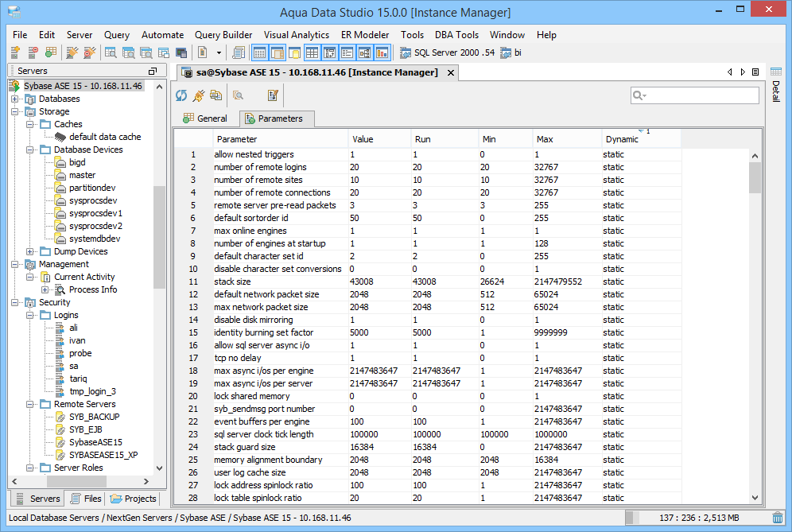
Task: Click the Unregister Server icon with red minus
Action: [33, 52]
